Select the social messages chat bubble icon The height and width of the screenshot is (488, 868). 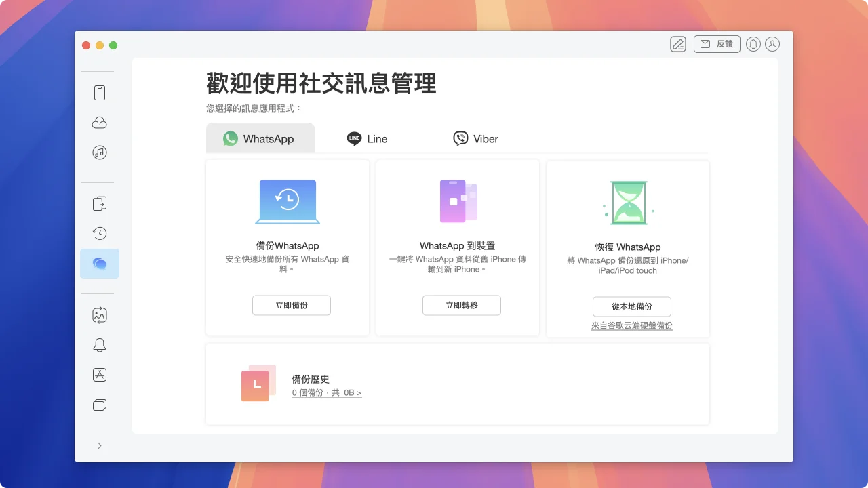100,264
